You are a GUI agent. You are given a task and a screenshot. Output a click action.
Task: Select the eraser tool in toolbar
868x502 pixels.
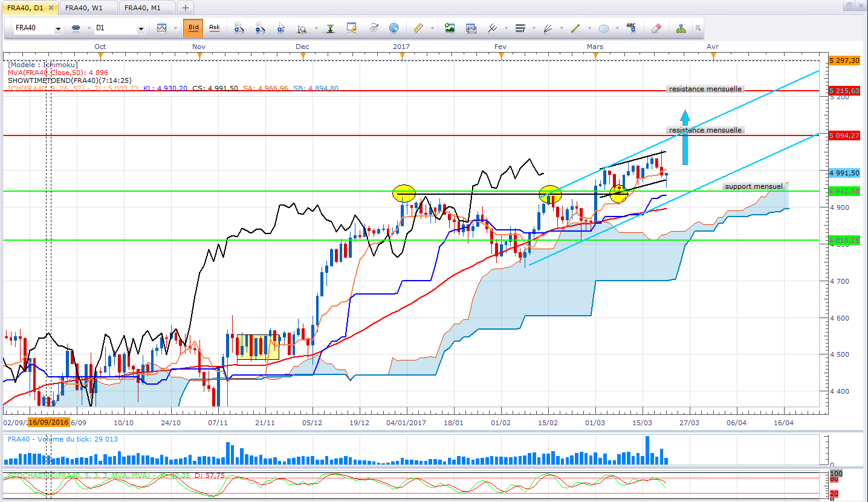point(657,28)
